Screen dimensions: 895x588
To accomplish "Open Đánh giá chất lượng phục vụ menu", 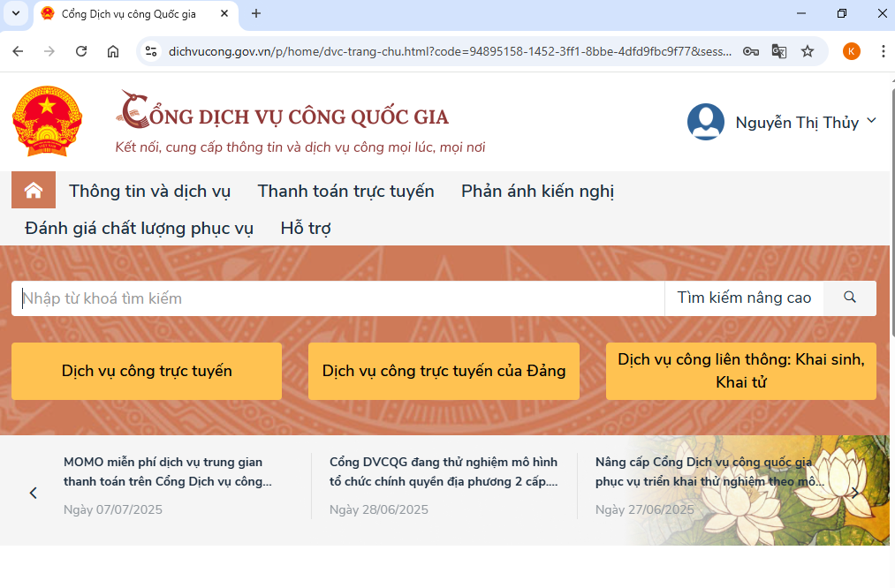I will point(139,228).
